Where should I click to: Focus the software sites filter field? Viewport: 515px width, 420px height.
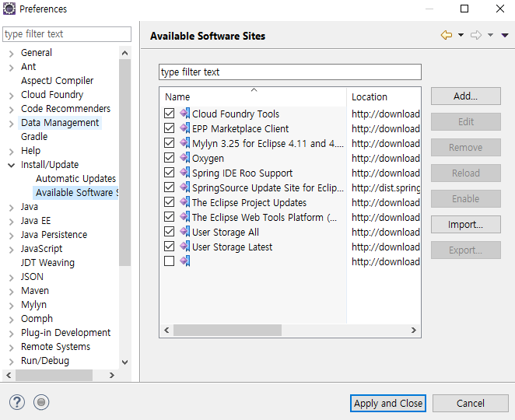click(290, 72)
